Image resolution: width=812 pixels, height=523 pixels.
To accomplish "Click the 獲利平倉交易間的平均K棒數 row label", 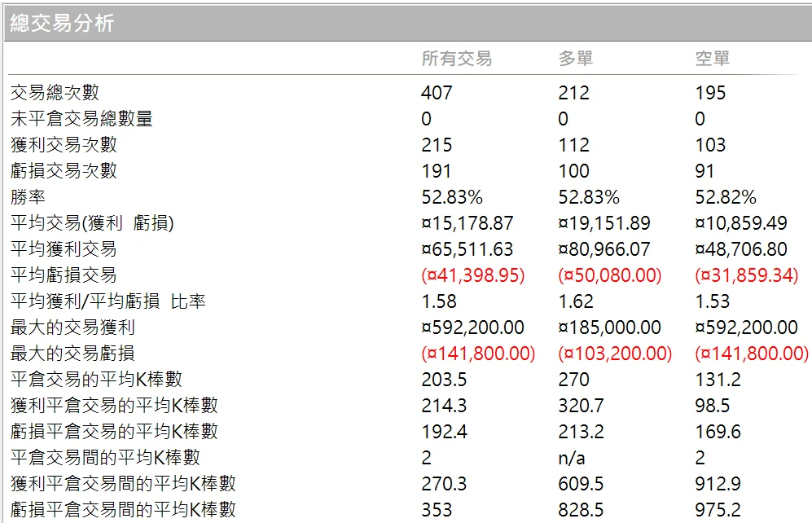I will (x=123, y=484).
